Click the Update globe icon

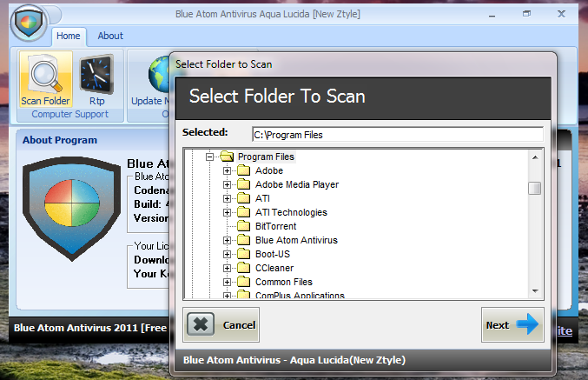[159, 74]
